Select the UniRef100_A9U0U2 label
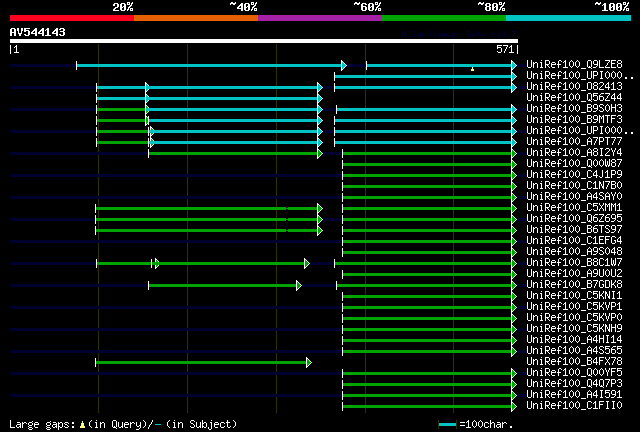The height and width of the screenshot is (432, 640). 574,274
